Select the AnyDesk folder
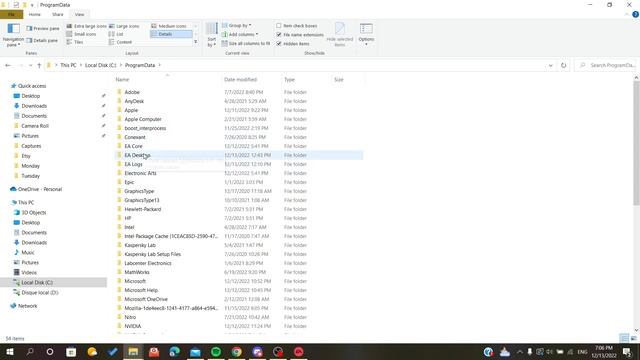The width and height of the screenshot is (640, 360). [x=134, y=101]
